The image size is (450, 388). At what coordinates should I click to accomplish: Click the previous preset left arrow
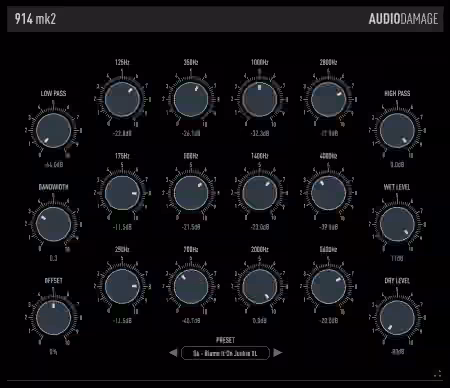173,353
